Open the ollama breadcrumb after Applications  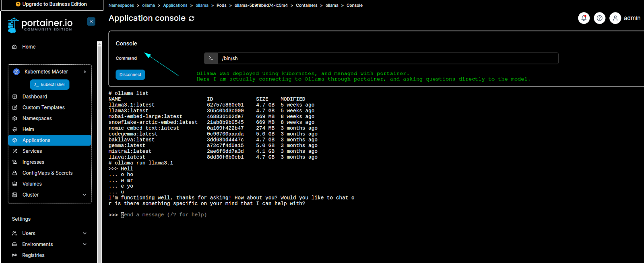click(202, 6)
